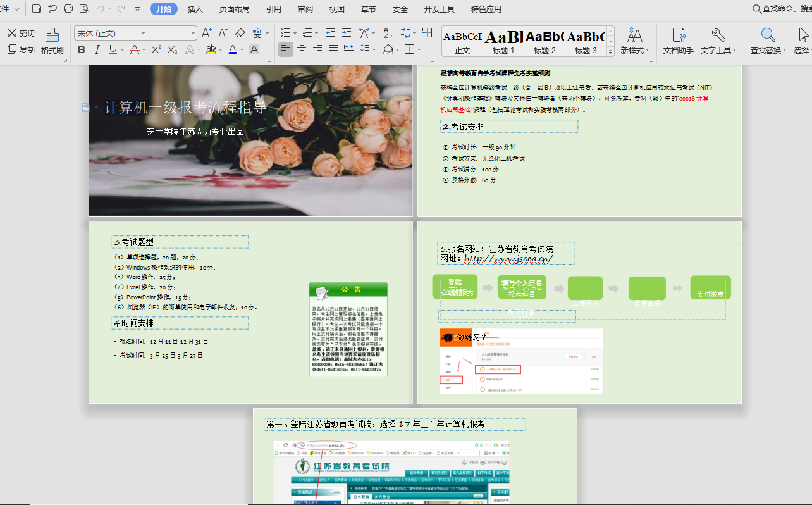812x505 pixels.
Task: Apply the yellow text highlight color
Action: [211, 49]
